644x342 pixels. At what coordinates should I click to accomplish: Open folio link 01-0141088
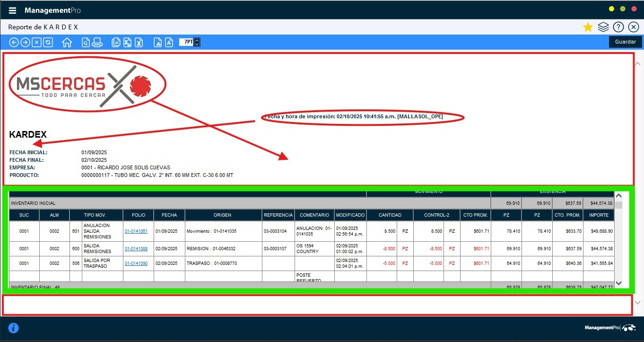coord(136,249)
